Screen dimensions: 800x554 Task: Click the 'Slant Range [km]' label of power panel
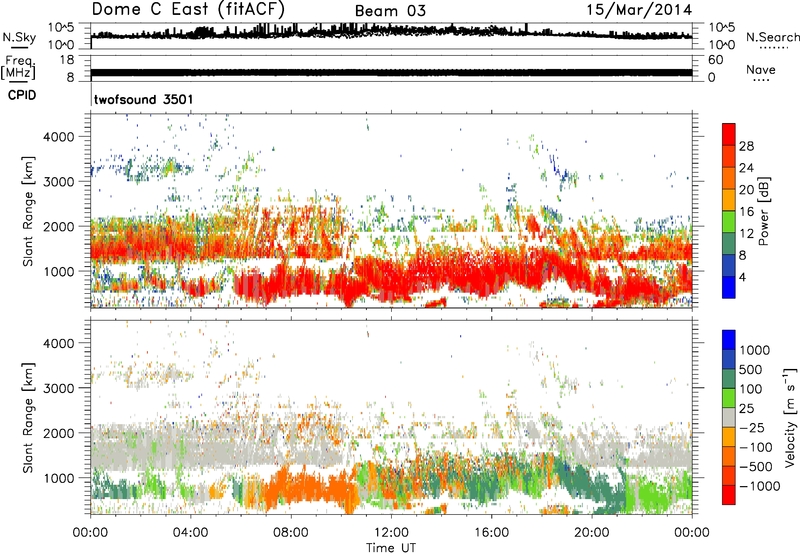28,211
